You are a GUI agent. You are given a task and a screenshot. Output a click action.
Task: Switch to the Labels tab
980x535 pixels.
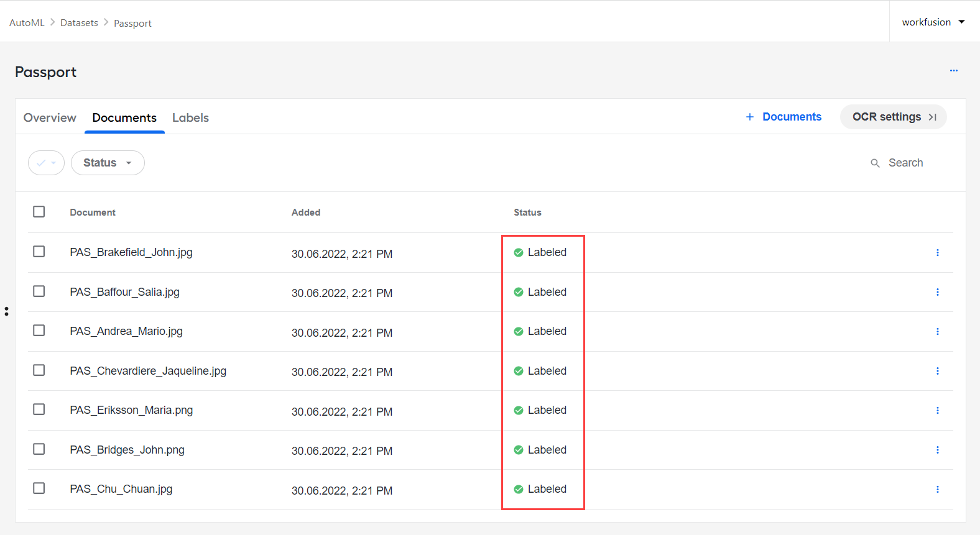click(x=190, y=117)
